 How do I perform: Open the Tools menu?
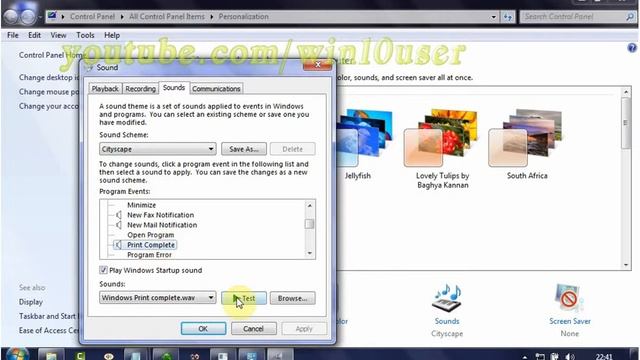(x=85, y=35)
